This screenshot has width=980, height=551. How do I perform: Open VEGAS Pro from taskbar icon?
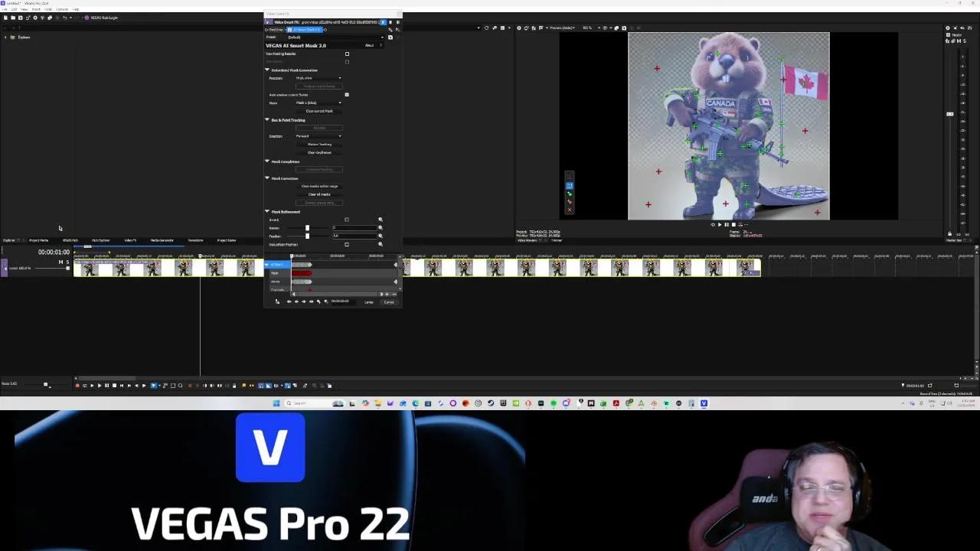point(704,403)
